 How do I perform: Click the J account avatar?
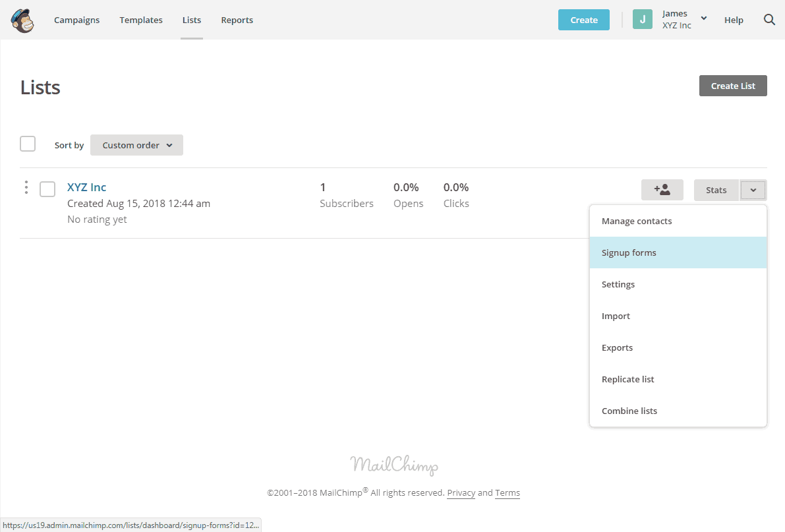pyautogui.click(x=643, y=20)
